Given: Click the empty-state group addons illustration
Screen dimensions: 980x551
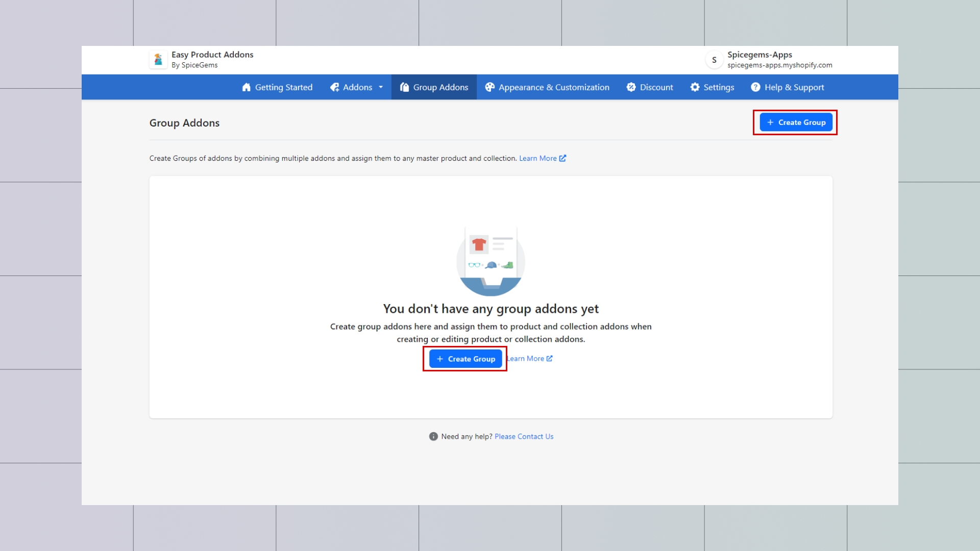Looking at the screenshot, I should click(491, 261).
